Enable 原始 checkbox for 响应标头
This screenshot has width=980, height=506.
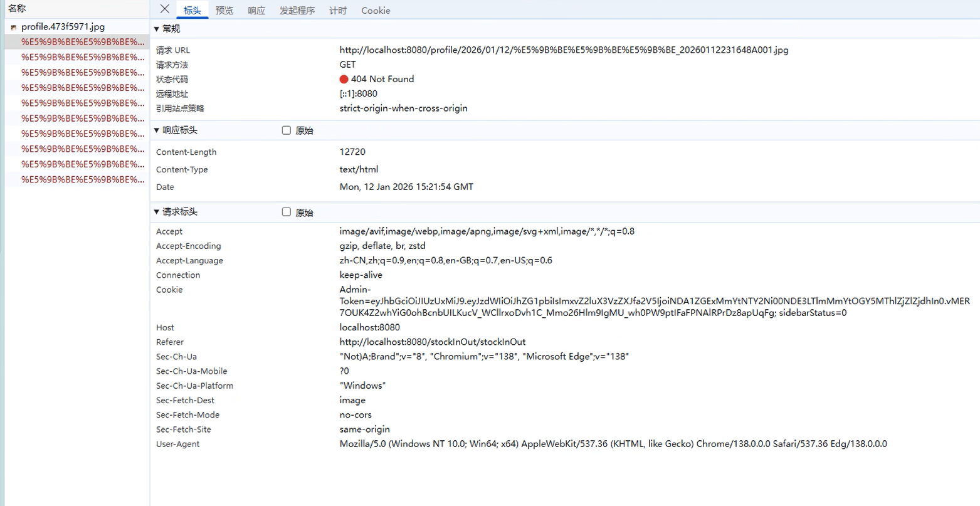287,130
